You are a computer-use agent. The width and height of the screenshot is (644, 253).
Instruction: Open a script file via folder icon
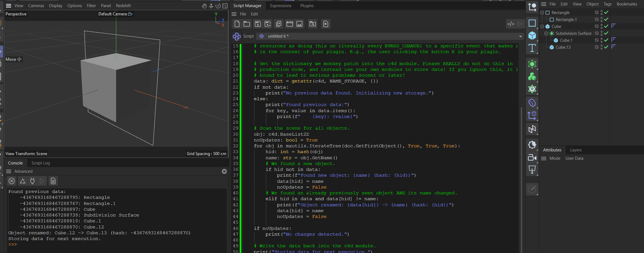pyautogui.click(x=247, y=24)
